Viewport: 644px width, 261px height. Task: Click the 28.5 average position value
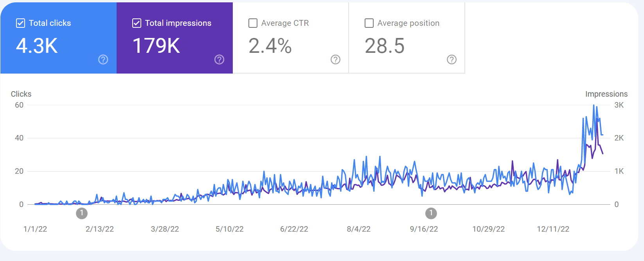click(385, 46)
